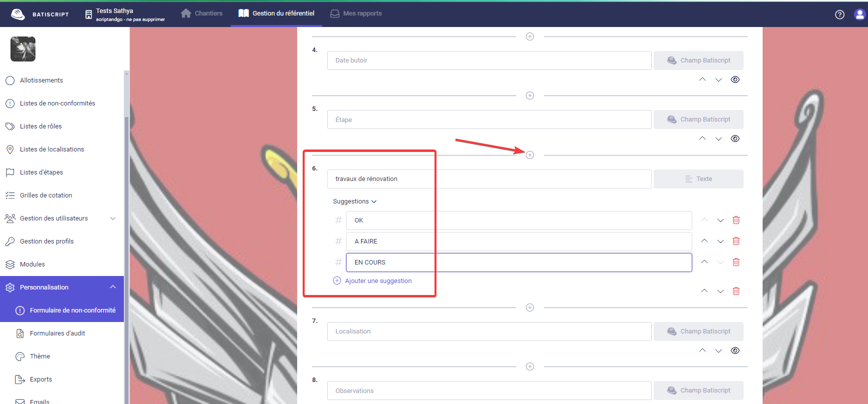Click Champ Batiscript button for Date butoir
868x404 pixels.
[699, 60]
